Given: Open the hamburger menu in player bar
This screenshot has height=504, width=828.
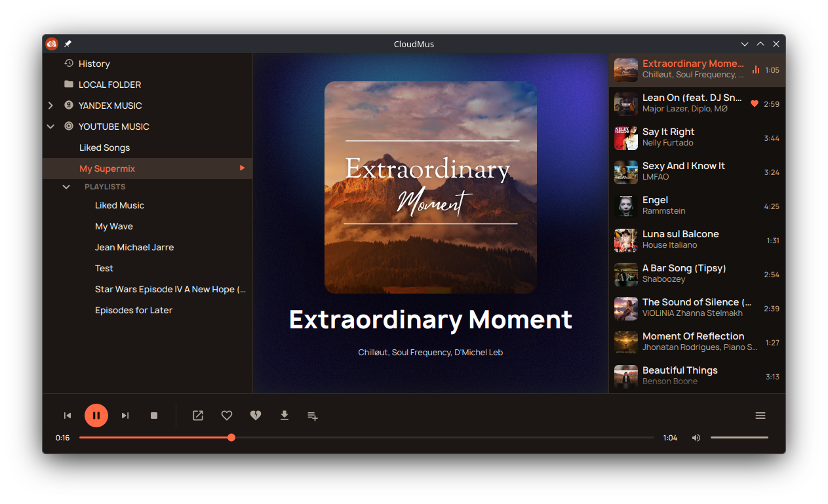Looking at the screenshot, I should (x=760, y=416).
